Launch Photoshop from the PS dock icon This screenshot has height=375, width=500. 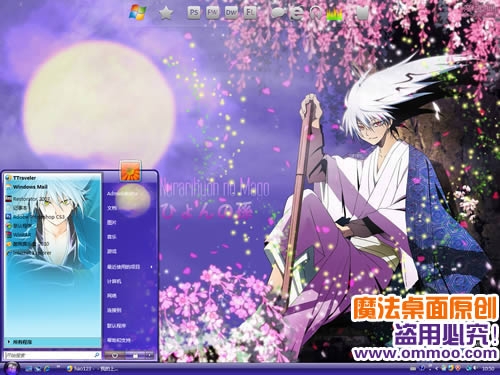pos(194,13)
